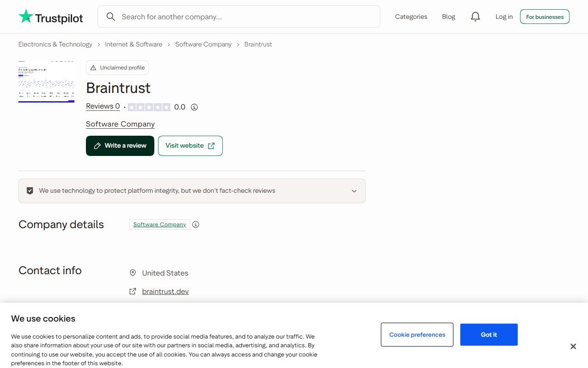Open Braintrust company logo thumbnail
Viewport: 588px width, 368px height.
point(46,81)
